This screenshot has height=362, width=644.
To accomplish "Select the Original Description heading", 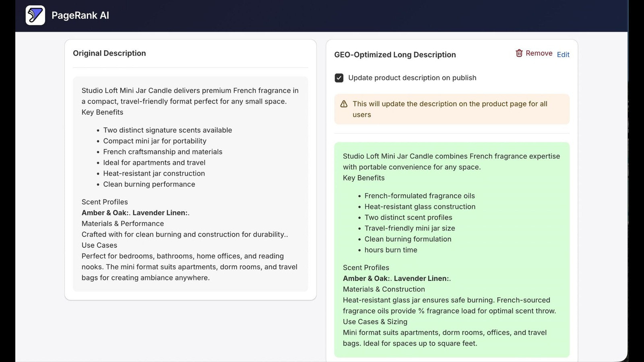I will pyautogui.click(x=109, y=53).
